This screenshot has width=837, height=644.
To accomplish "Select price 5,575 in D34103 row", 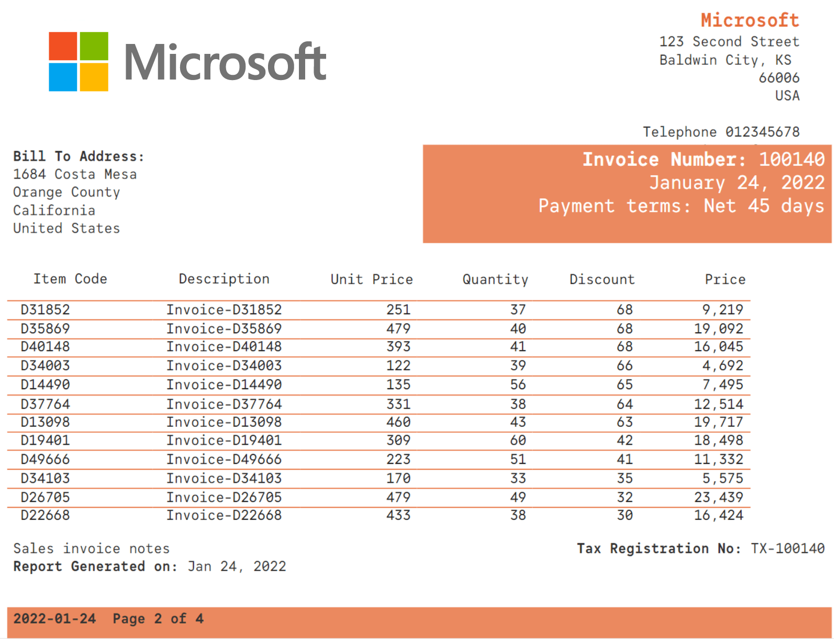I will (x=723, y=478).
